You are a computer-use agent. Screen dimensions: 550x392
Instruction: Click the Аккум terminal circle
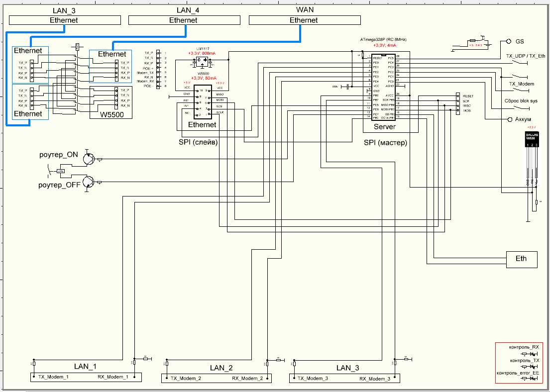click(x=510, y=120)
